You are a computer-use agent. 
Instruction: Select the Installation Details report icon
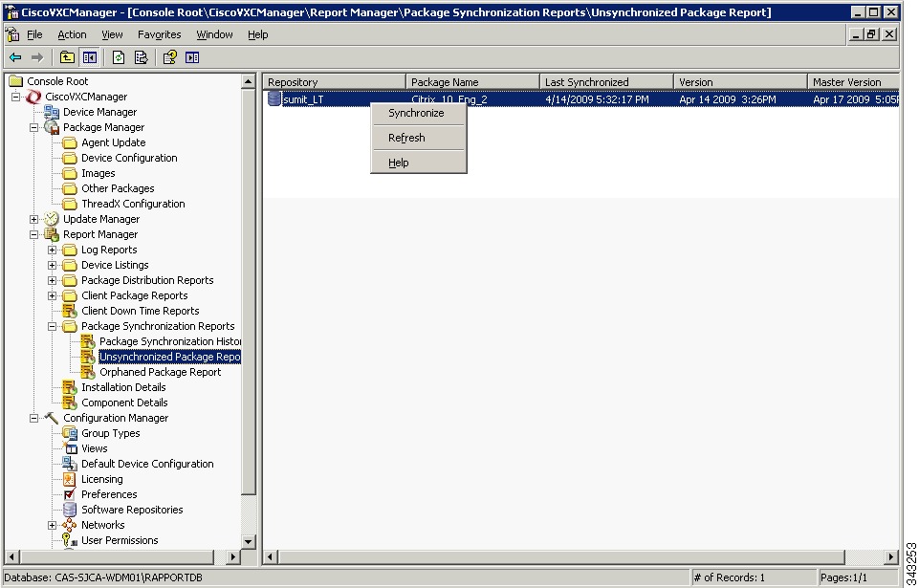[x=70, y=387]
